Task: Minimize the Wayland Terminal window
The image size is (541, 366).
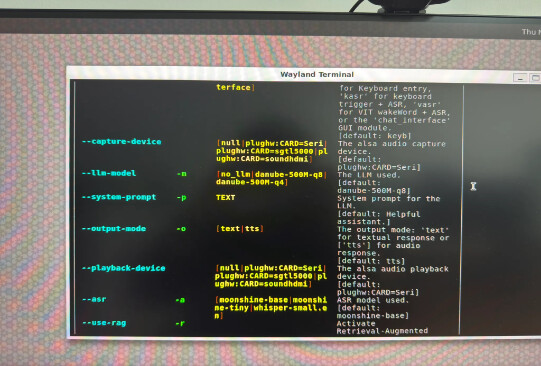Action: tap(520, 78)
